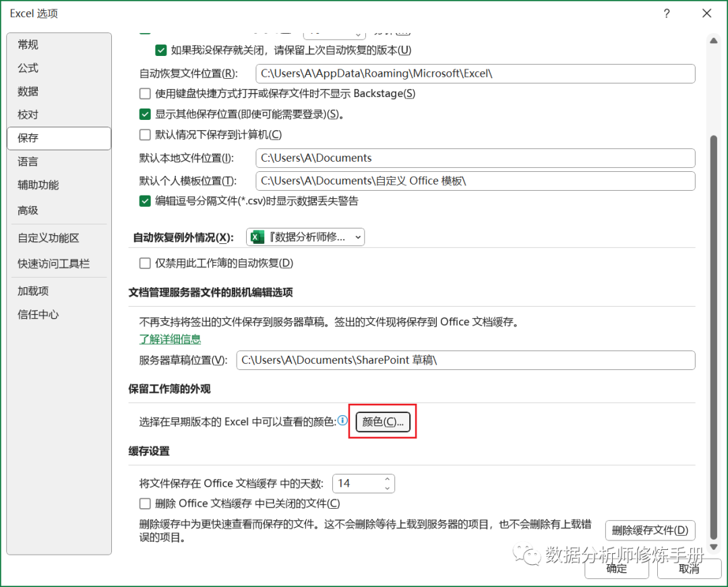Click the cache days value field showing 14

pos(357,483)
